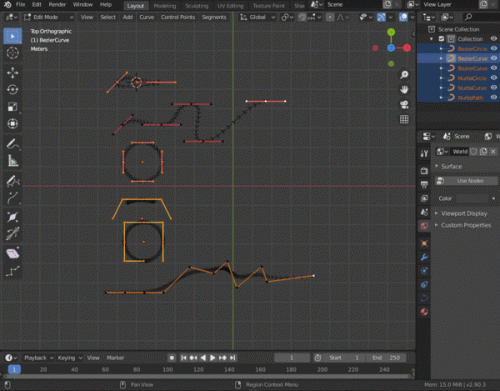
Task: Activate the curve Radius tool
Action: (13, 217)
